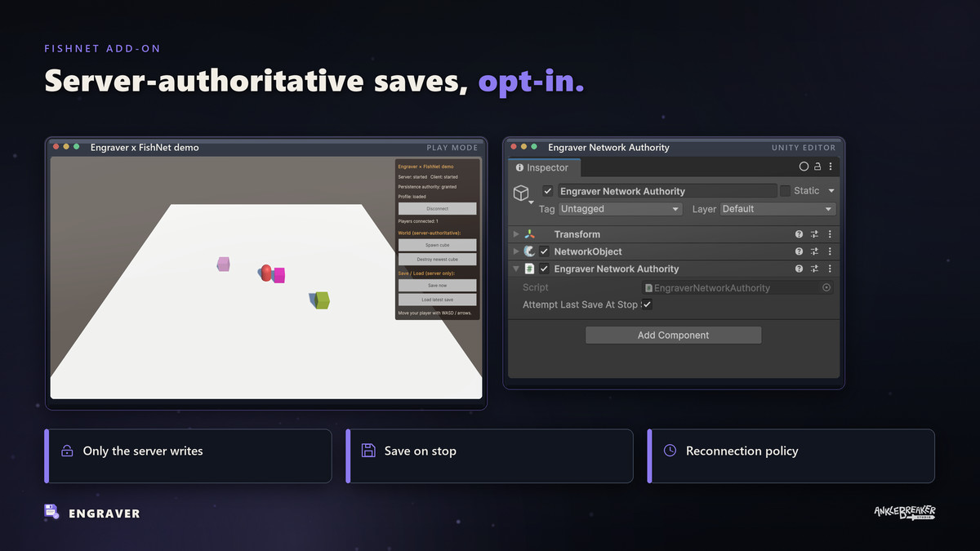Click Disconnect in the demo panel
The image size is (980, 551).
437,208
